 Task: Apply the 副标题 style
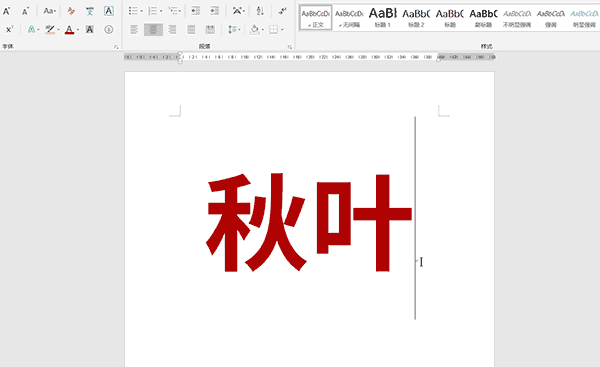484,18
